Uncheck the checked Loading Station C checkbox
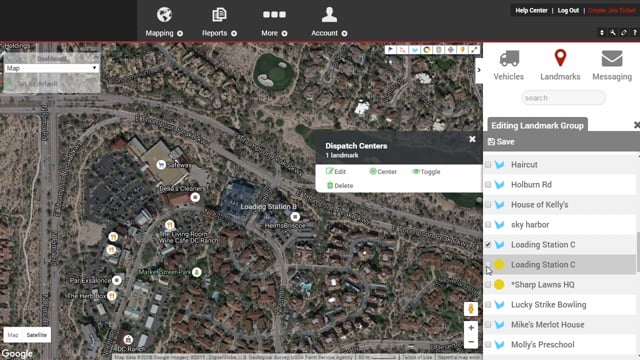 (x=488, y=244)
